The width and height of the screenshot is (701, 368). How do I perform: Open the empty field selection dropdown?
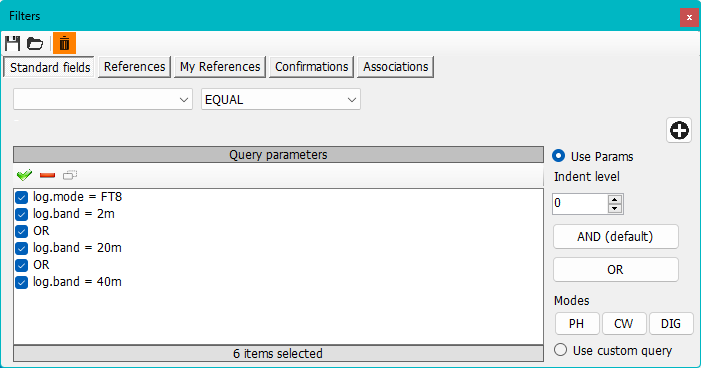(x=103, y=99)
